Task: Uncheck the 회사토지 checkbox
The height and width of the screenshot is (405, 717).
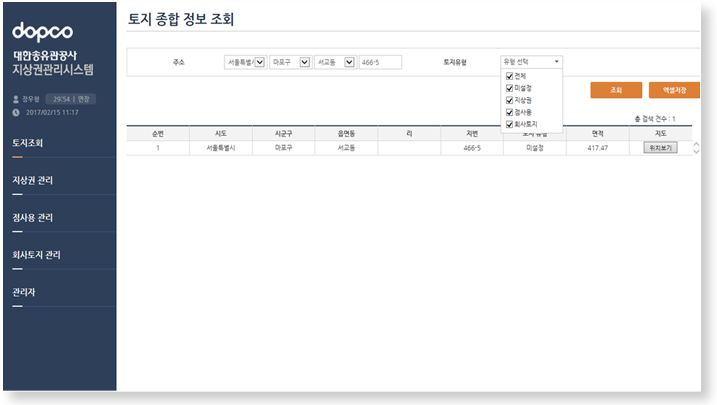Action: click(x=509, y=124)
